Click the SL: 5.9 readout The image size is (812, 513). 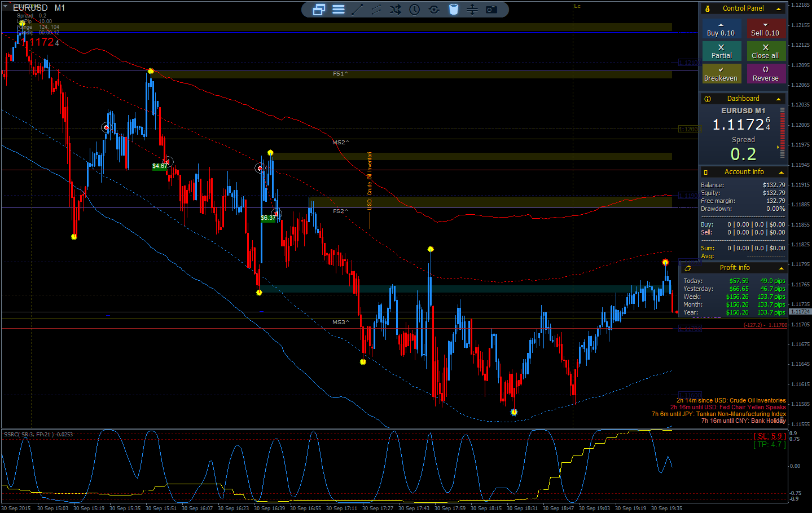(x=769, y=436)
